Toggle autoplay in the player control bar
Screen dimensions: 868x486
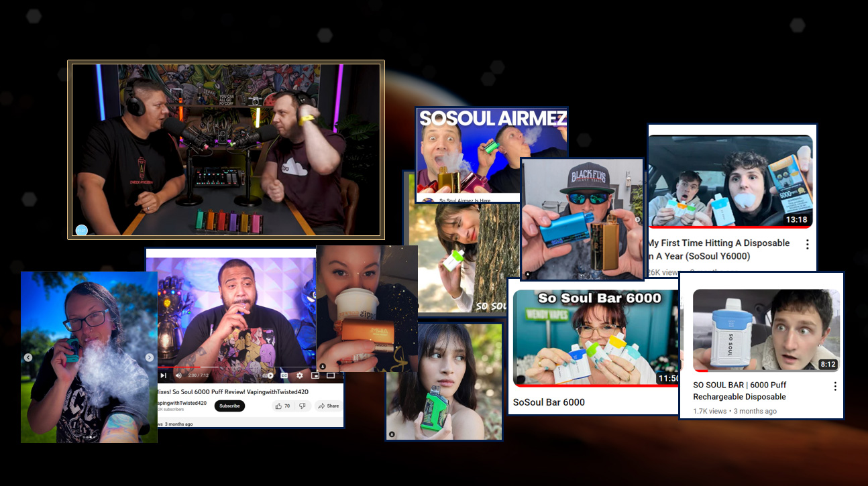[x=270, y=375]
